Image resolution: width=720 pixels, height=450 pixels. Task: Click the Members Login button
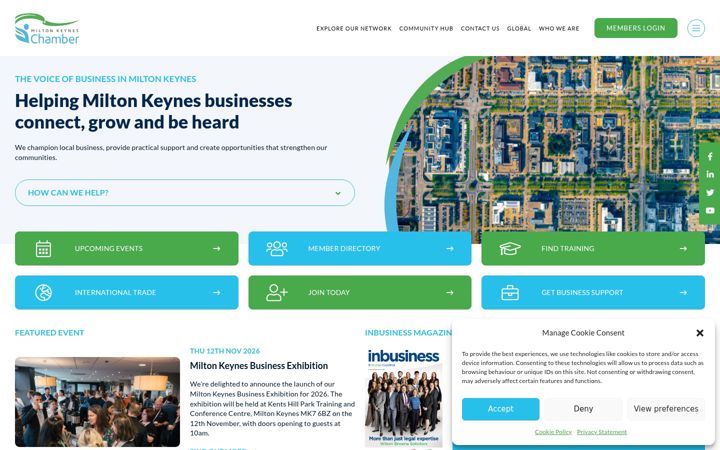pyautogui.click(x=636, y=28)
